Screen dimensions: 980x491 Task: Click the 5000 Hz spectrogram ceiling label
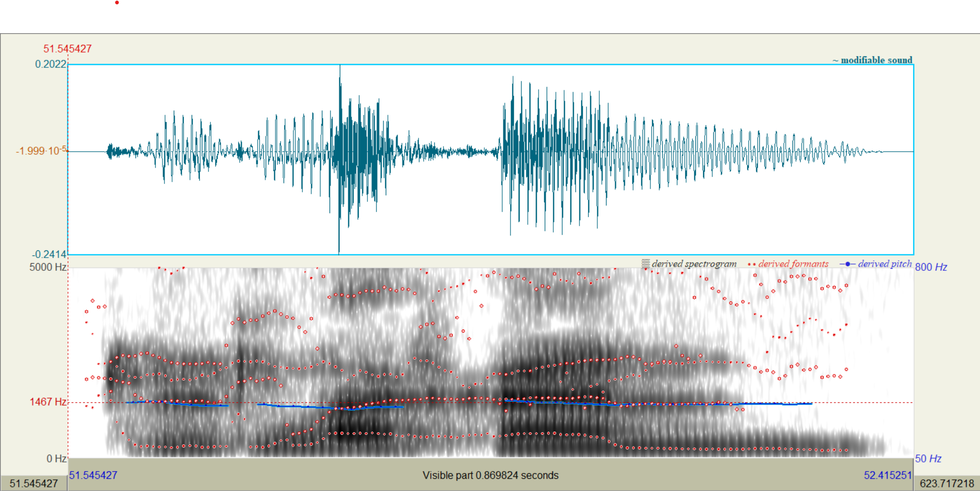pos(48,267)
